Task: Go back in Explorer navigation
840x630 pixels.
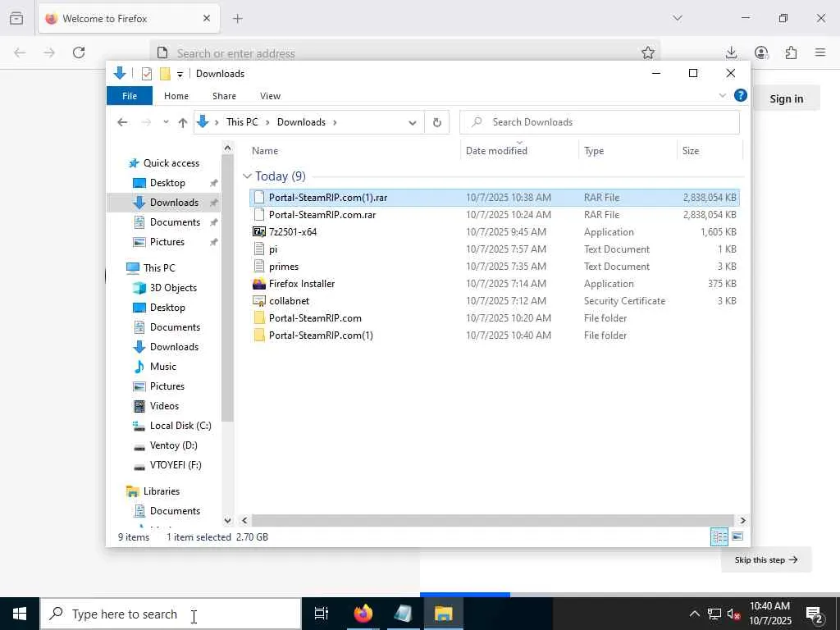Action: (x=122, y=122)
